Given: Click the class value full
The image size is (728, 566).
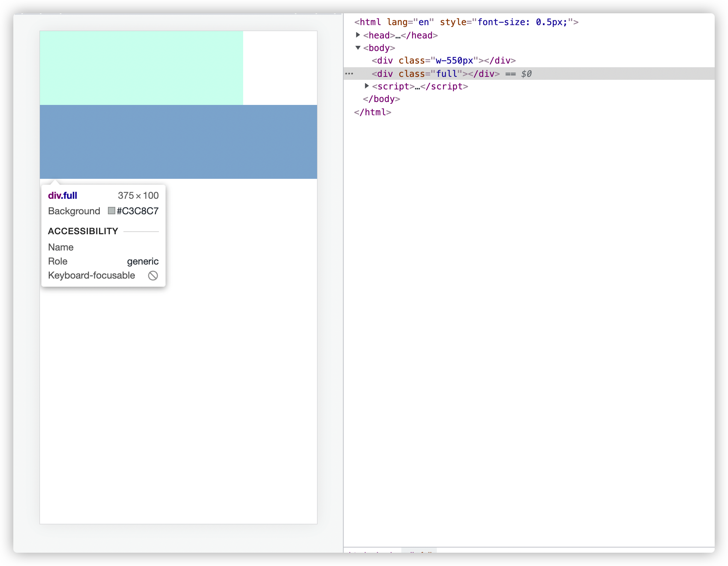Looking at the screenshot, I should [x=446, y=74].
